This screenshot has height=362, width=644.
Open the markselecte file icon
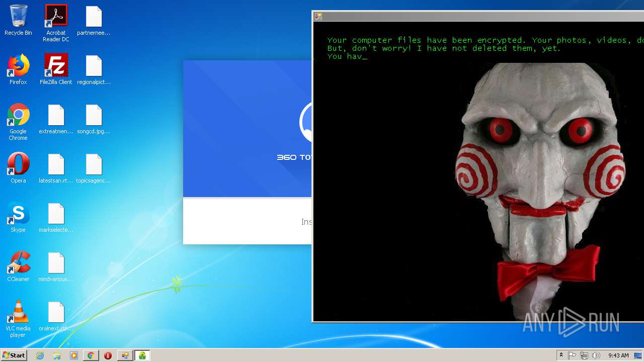[56, 218]
